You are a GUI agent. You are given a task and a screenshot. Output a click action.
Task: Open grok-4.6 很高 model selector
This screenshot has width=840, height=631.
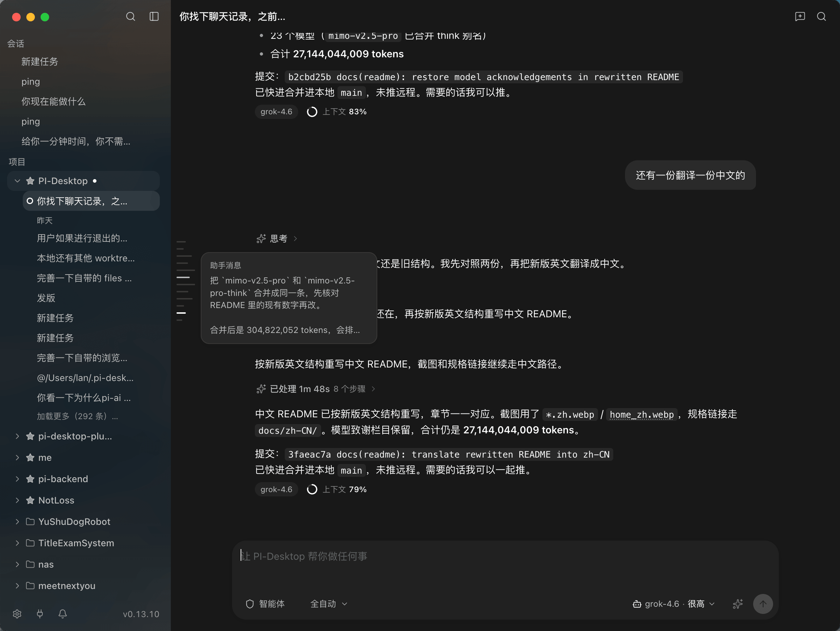pyautogui.click(x=674, y=604)
